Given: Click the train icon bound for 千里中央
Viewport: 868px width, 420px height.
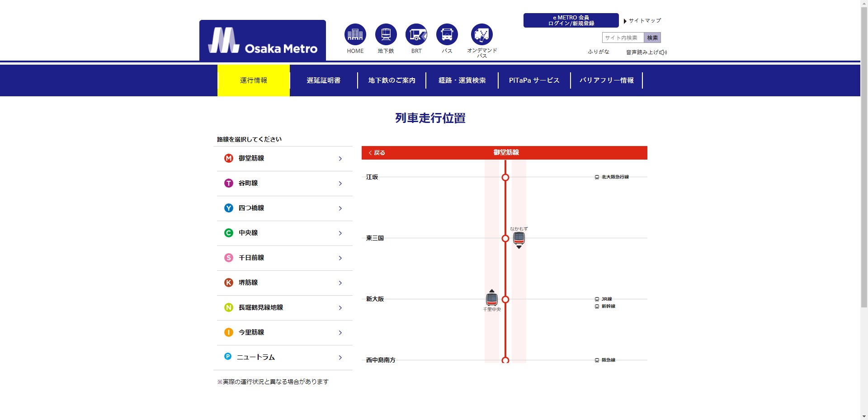Looking at the screenshot, I should point(492,299).
